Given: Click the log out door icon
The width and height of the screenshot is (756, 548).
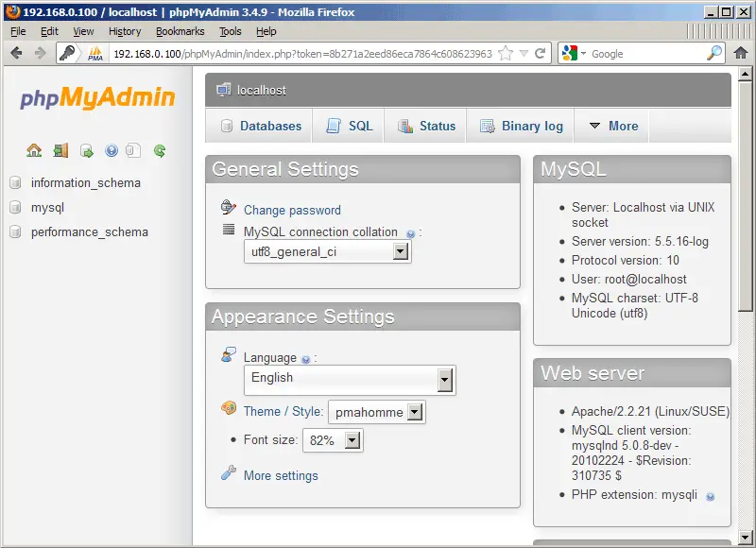Looking at the screenshot, I should pos(60,151).
